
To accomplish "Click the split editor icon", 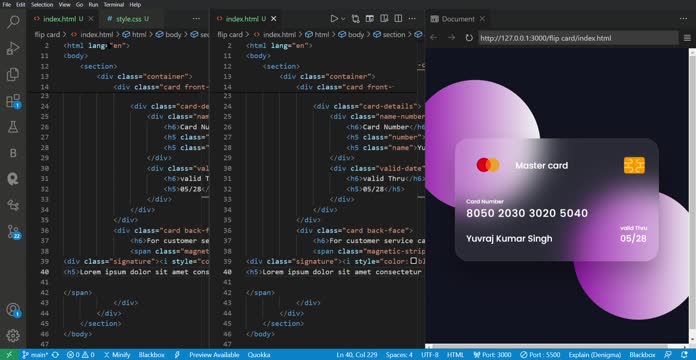I will click(x=398, y=19).
